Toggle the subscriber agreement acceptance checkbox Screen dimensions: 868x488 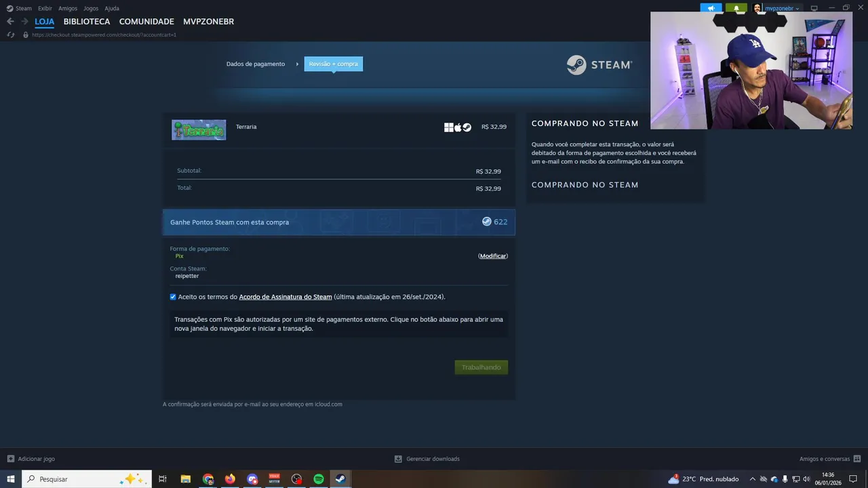click(x=173, y=297)
